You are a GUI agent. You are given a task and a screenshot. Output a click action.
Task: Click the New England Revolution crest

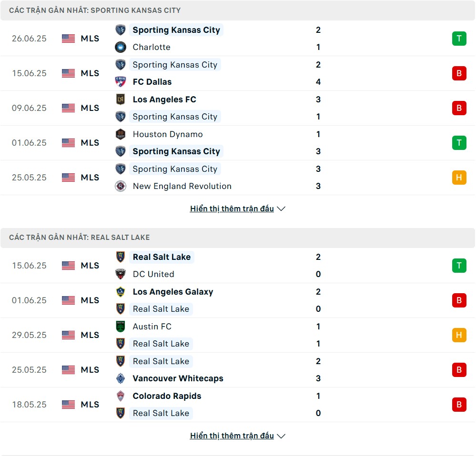121,186
